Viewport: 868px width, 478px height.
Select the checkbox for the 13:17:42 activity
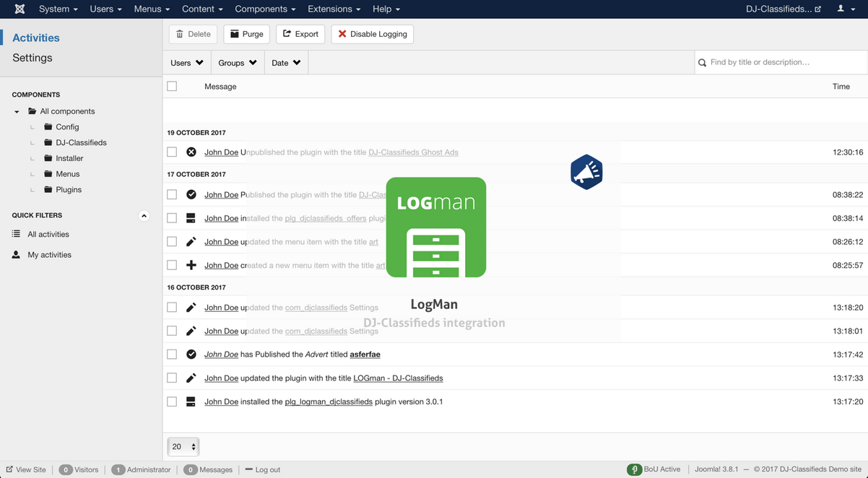click(172, 355)
